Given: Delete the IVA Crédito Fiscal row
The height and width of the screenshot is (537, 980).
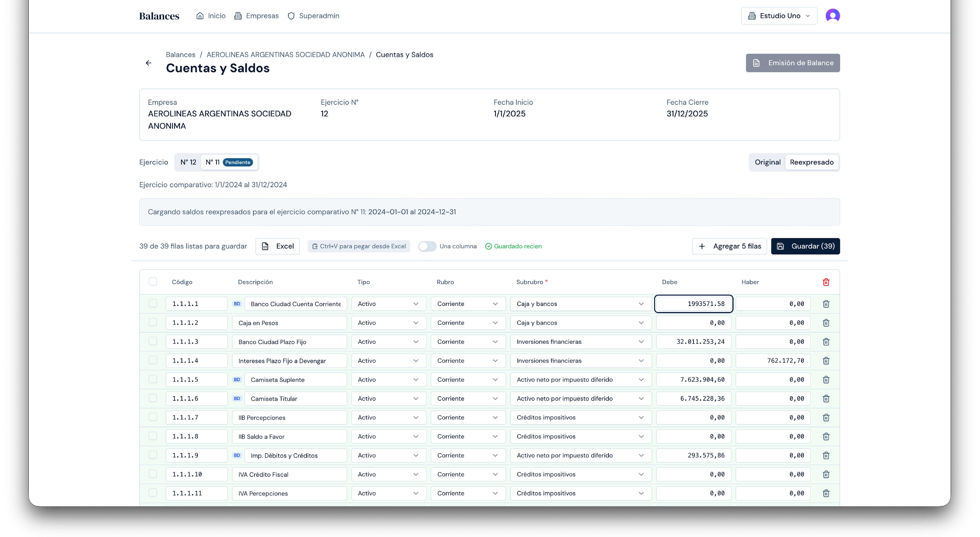Looking at the screenshot, I should pyautogui.click(x=826, y=474).
